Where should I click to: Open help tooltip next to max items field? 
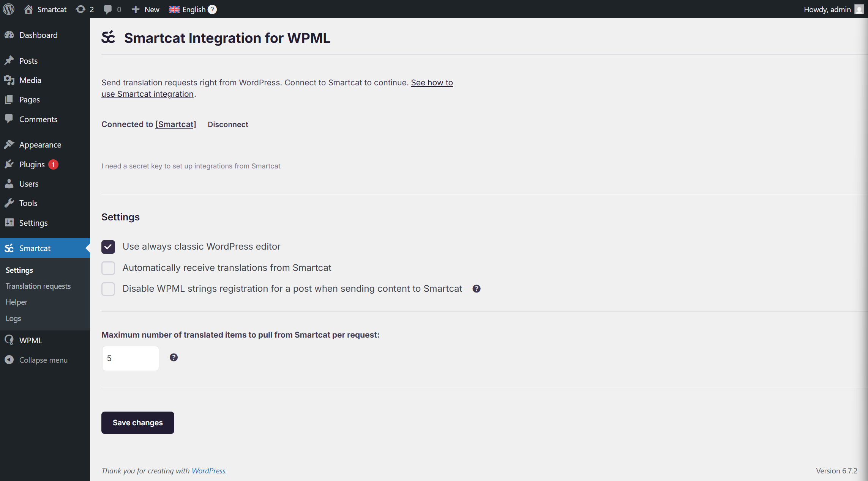174,357
